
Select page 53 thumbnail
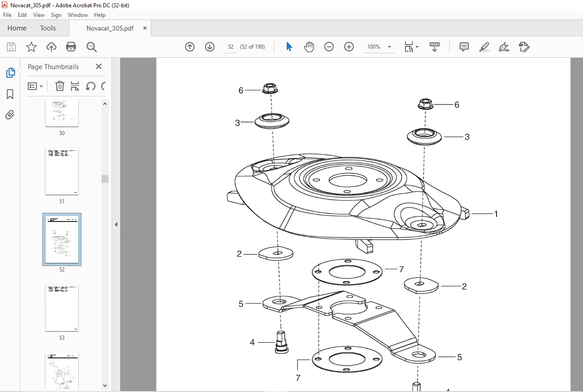(62, 308)
